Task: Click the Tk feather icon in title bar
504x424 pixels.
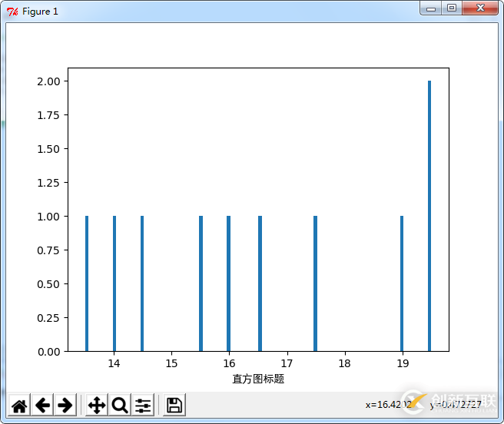Action: point(12,12)
